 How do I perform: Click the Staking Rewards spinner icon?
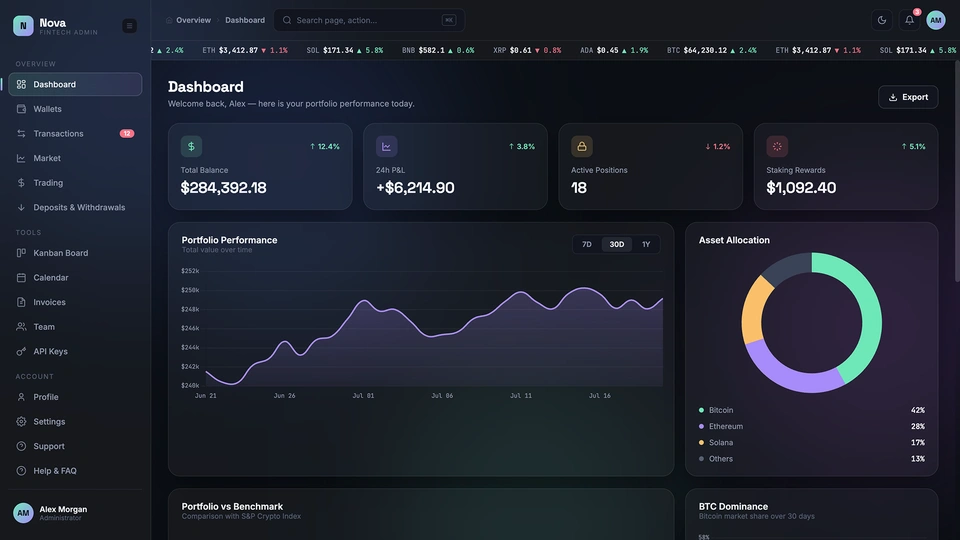[777, 146]
